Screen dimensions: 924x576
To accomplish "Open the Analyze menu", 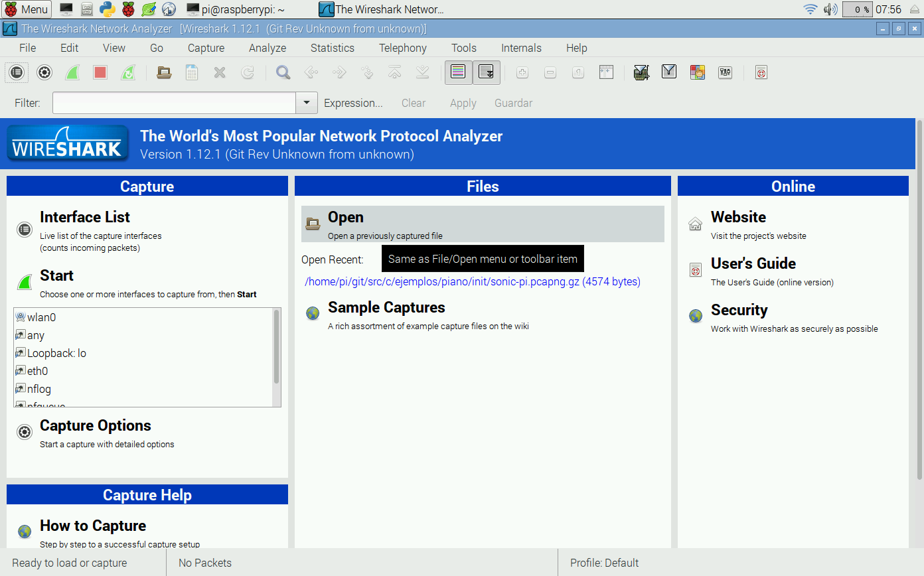I will [x=268, y=48].
